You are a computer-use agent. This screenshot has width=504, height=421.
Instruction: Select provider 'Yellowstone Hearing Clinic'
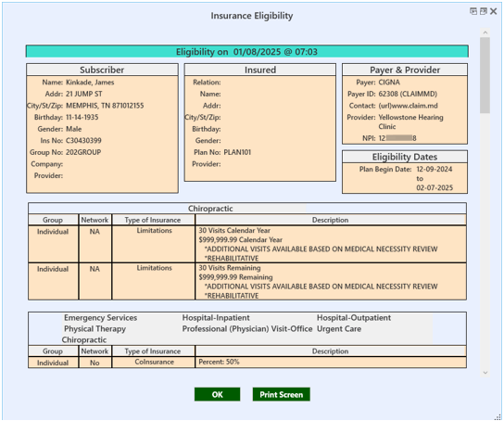[x=410, y=121]
